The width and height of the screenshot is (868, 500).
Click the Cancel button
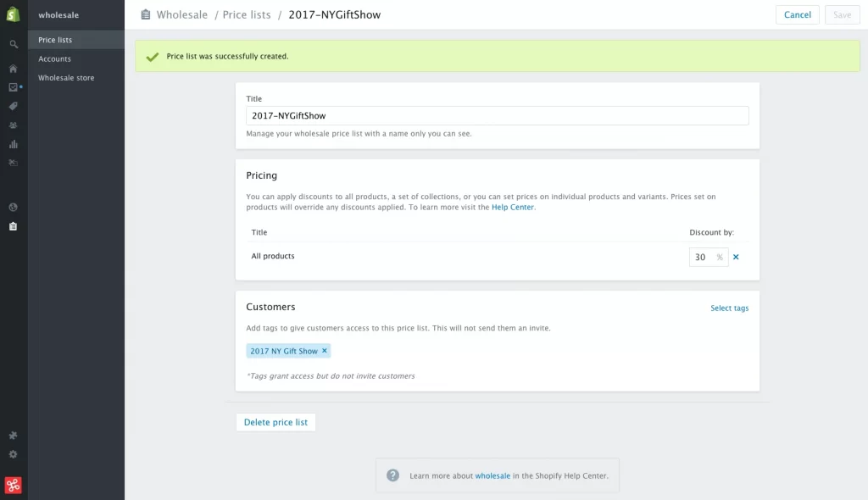pyautogui.click(x=797, y=15)
